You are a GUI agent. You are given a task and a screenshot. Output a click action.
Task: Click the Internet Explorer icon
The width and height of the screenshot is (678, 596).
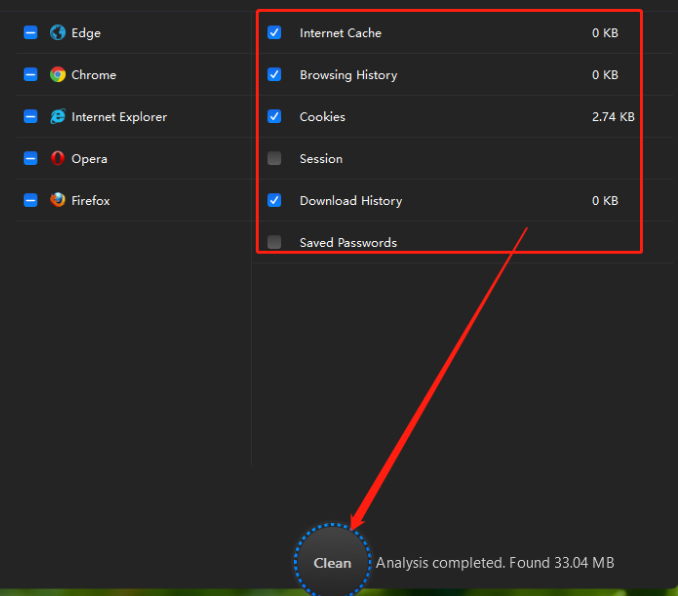coord(58,116)
